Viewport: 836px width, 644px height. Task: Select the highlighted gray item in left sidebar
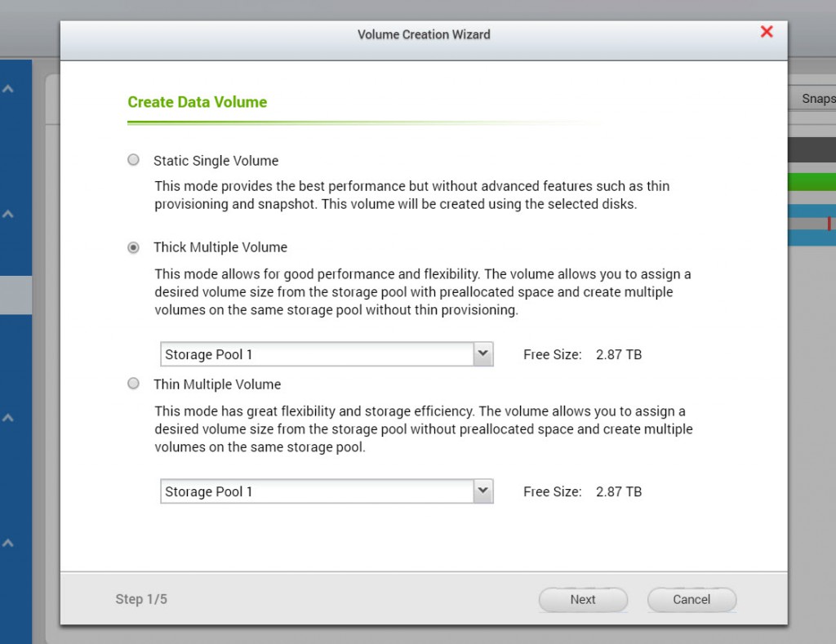click(x=16, y=295)
